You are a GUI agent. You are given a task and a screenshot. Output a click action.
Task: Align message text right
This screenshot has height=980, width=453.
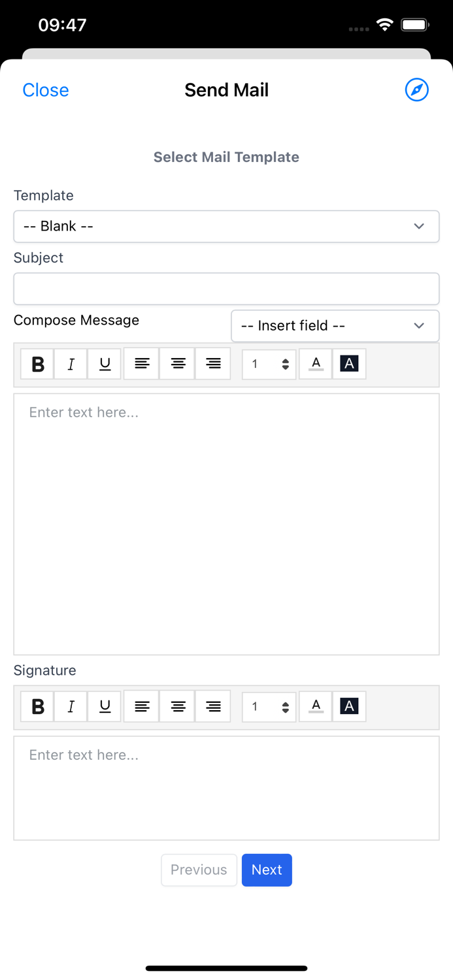(213, 364)
